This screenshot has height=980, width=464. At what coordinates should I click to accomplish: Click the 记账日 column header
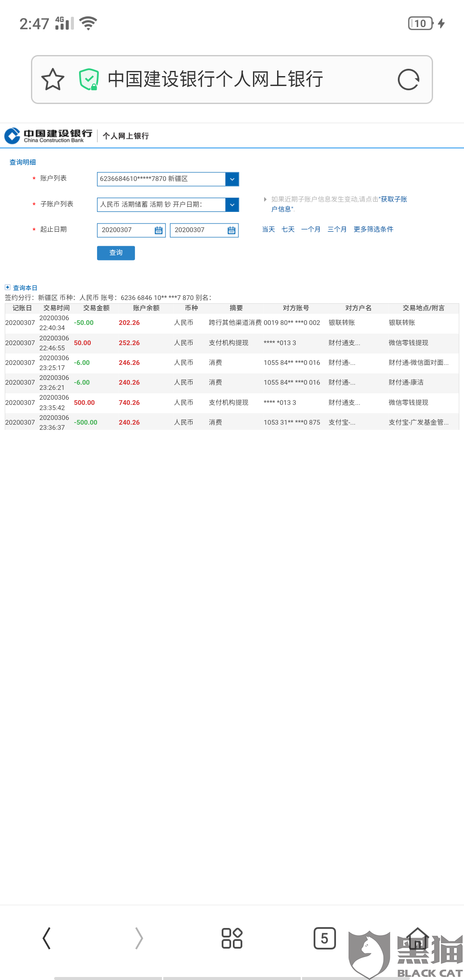[x=22, y=308]
